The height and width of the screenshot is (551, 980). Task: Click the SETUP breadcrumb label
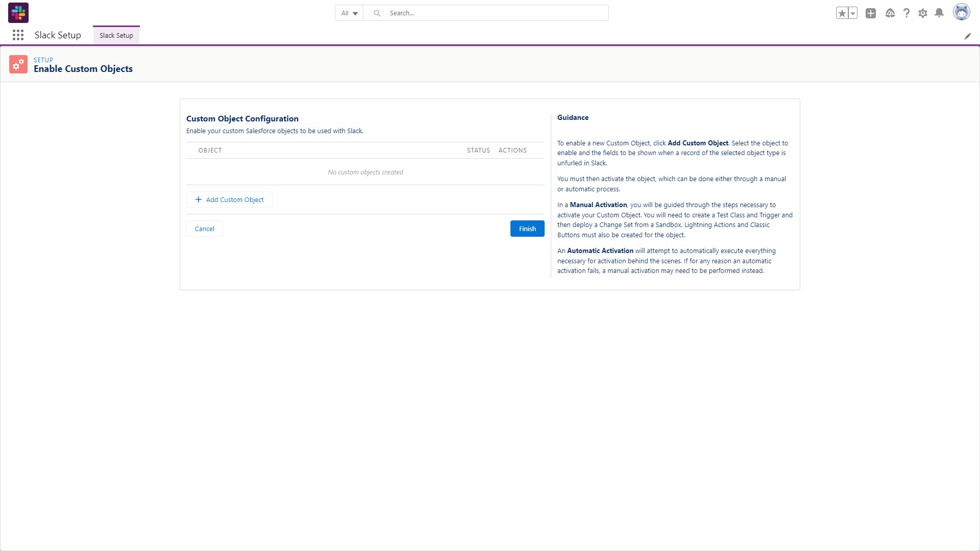(43, 60)
